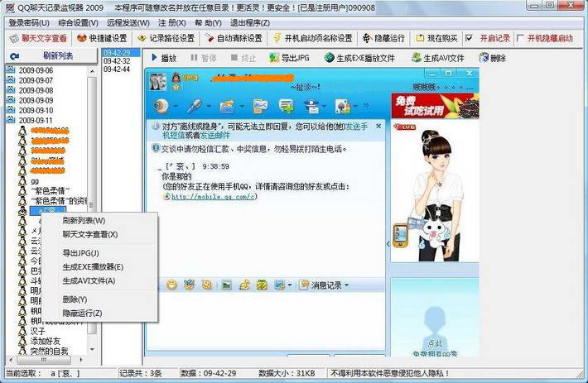Open 快捷键设置 hotkey settings
Image resolution: width=588 pixels, height=383 pixels.
point(102,38)
